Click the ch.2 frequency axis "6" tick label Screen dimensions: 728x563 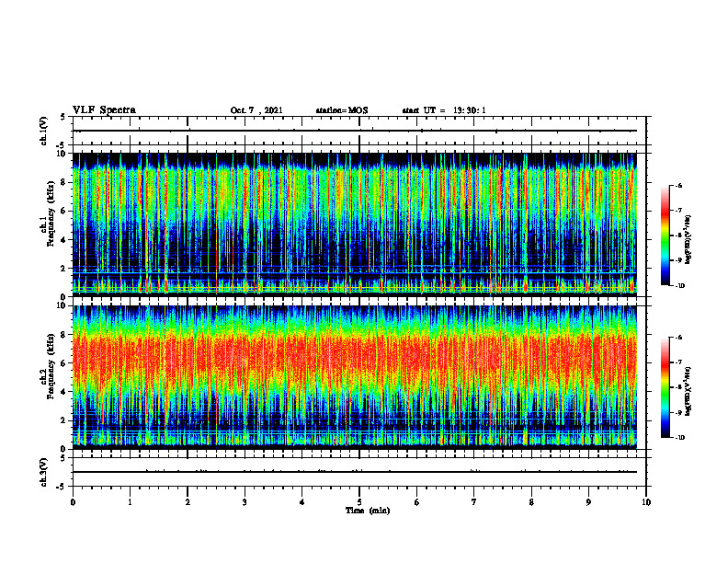click(64, 363)
